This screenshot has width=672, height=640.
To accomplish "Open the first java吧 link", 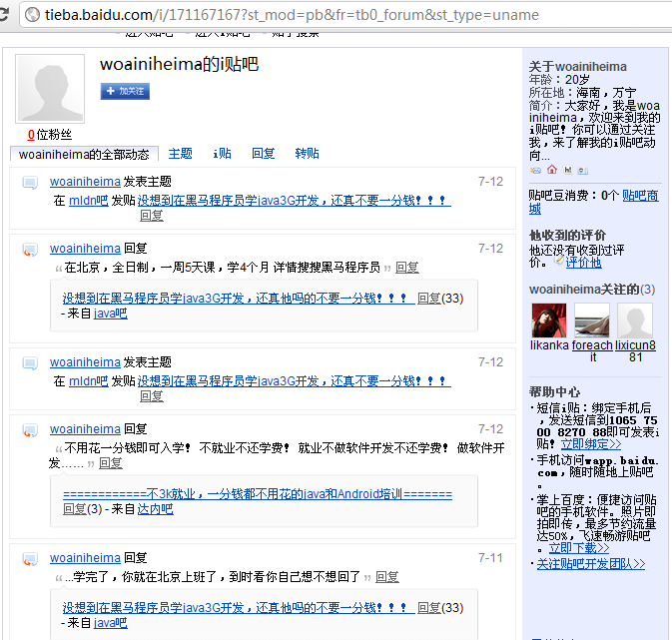I will pyautogui.click(x=110, y=314).
